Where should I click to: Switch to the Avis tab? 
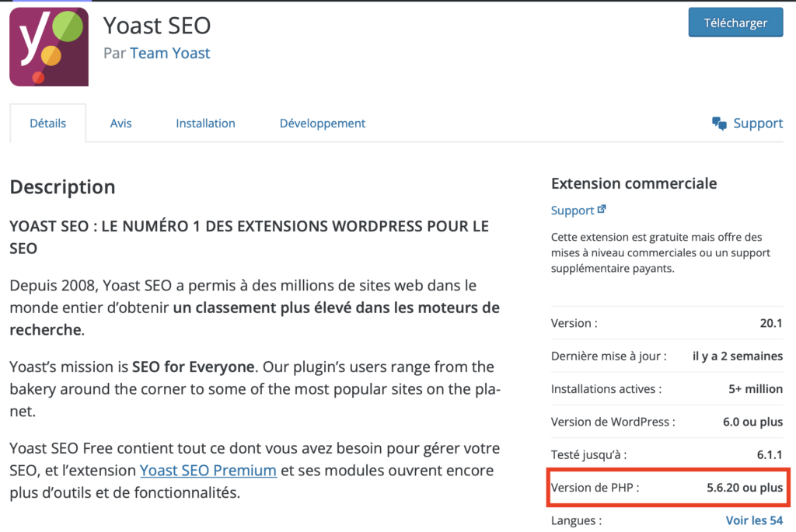[x=120, y=123]
